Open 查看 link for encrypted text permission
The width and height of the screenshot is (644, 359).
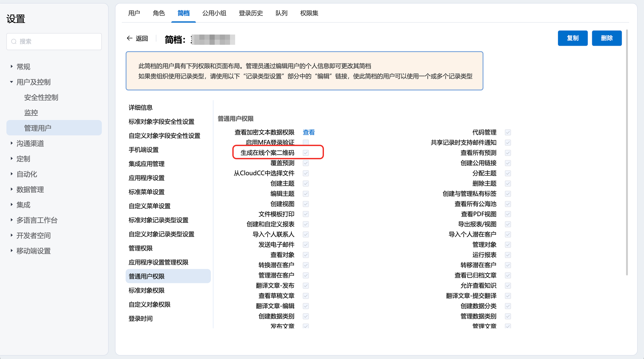[x=308, y=132]
